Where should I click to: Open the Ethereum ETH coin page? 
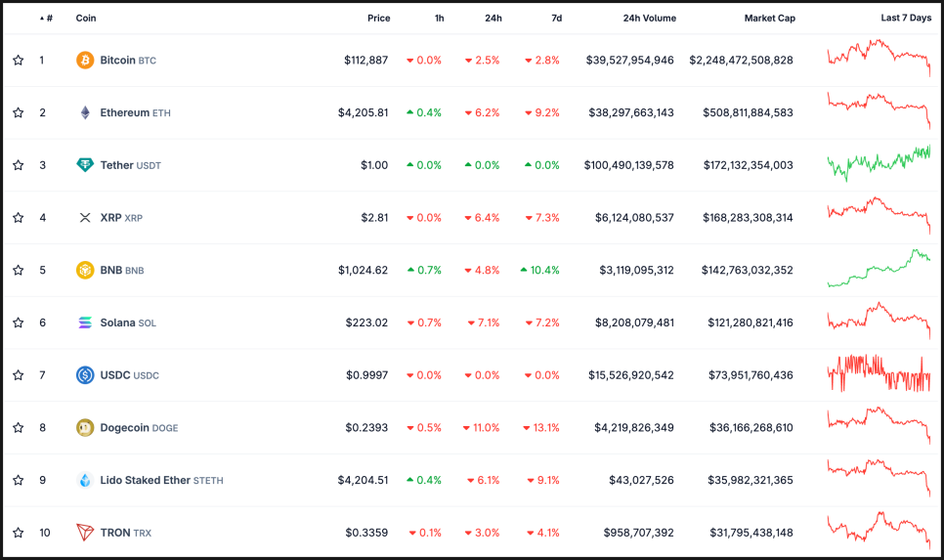click(x=135, y=112)
